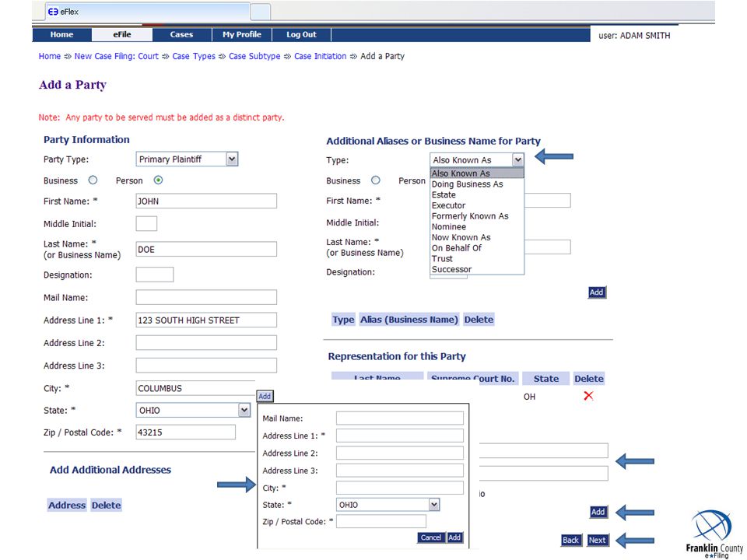
Task: Click the popup Mail Name field
Action: pyautogui.click(x=400, y=418)
